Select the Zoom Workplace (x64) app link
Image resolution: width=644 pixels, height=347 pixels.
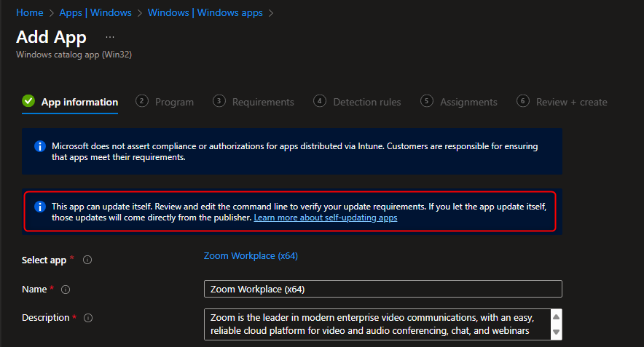pyautogui.click(x=251, y=256)
